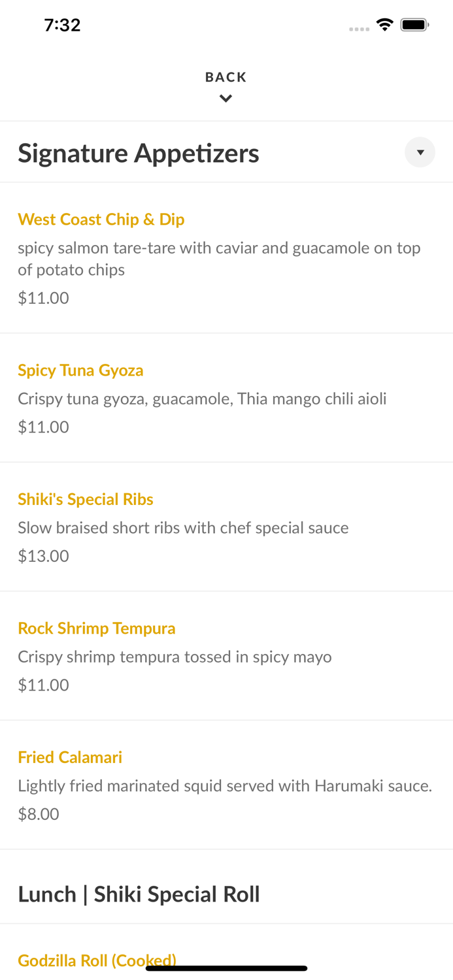Tap the chevron under BACK

point(226,99)
